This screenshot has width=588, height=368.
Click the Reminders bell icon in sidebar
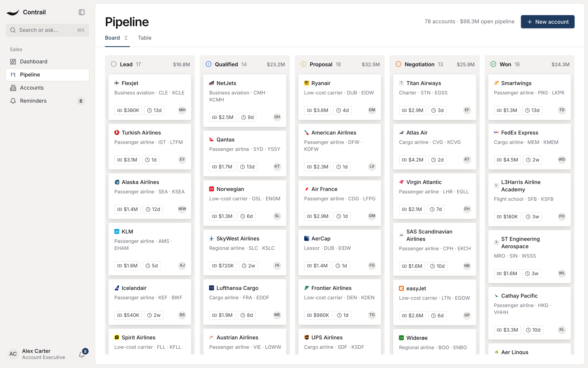point(13,101)
